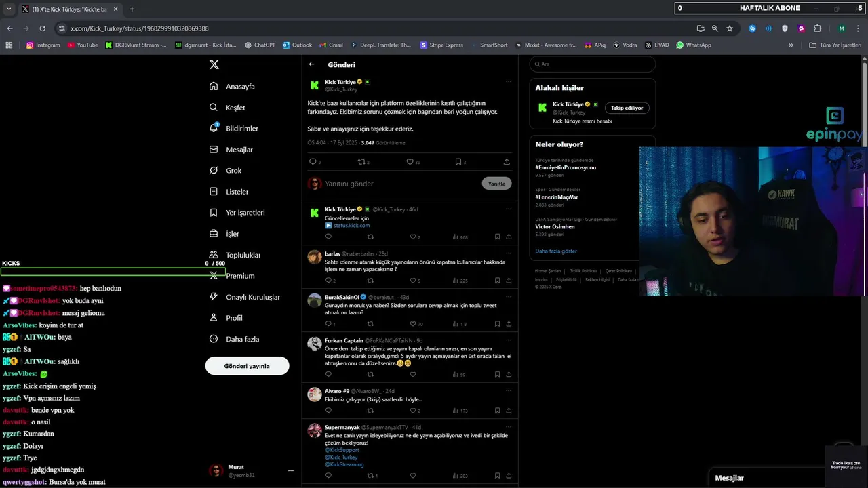Image resolution: width=868 pixels, height=488 pixels.
Task: Click the Ara search field
Action: tap(592, 64)
